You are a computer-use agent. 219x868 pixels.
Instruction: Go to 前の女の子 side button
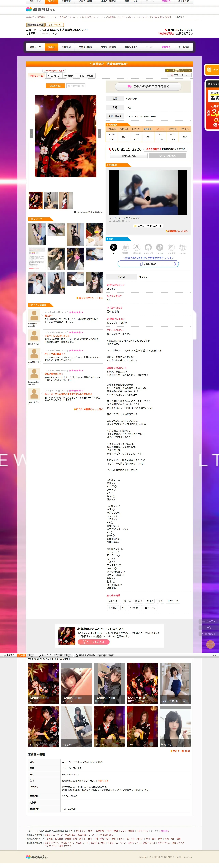coord(209,633)
